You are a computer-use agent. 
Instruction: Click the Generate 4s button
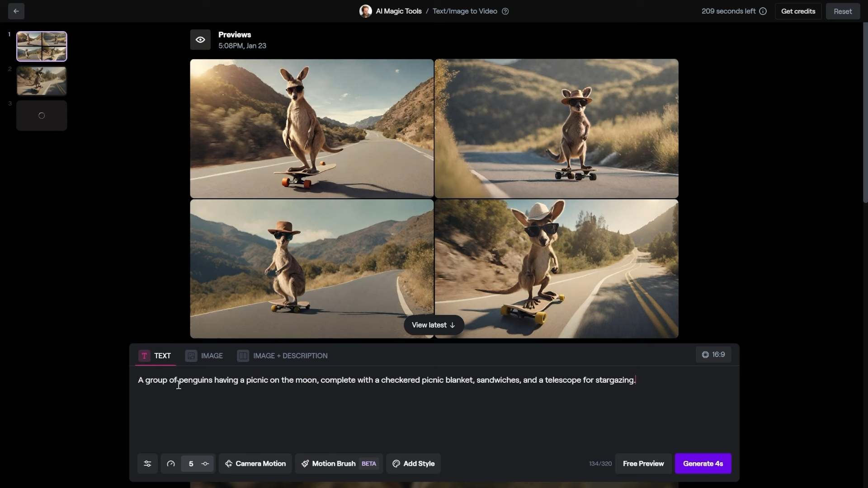coord(703,464)
